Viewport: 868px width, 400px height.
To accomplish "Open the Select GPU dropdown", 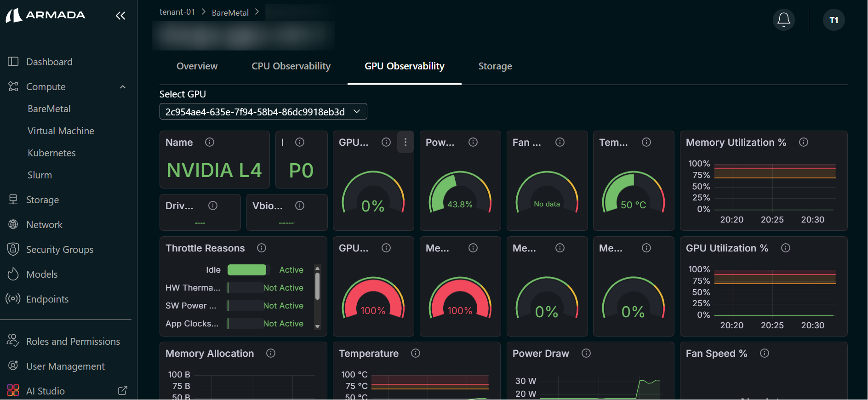I will tap(263, 111).
